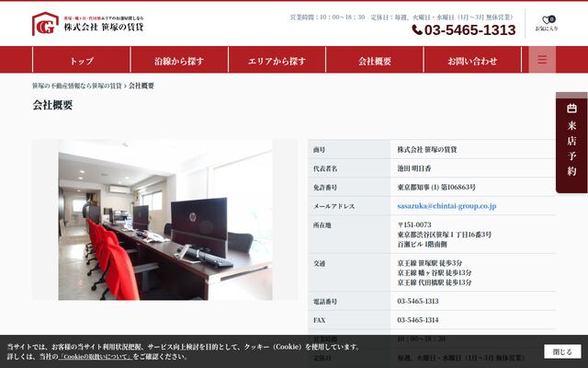
Task: Open the Cookieの取扱いについて link
Action: (x=96, y=356)
